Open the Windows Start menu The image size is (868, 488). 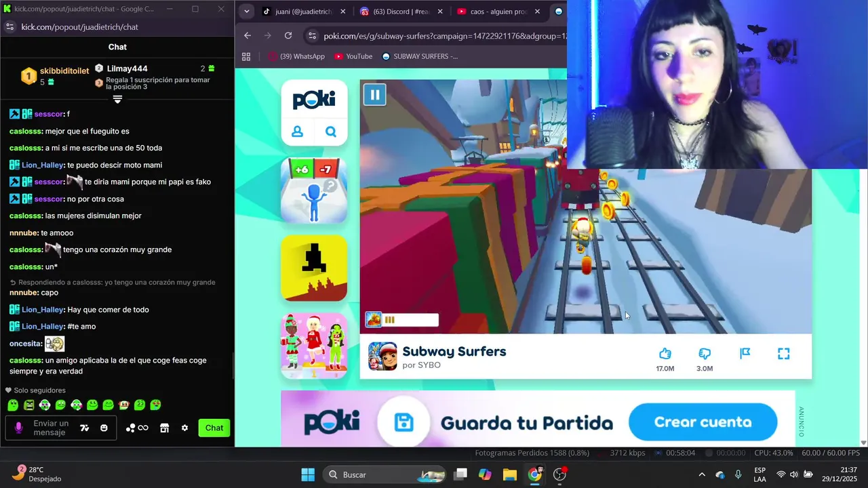tap(308, 474)
